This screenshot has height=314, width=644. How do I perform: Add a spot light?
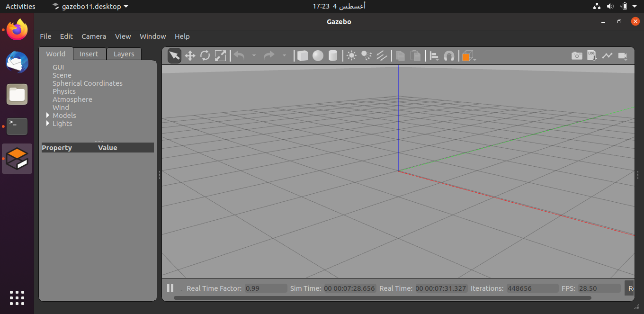[x=367, y=56]
